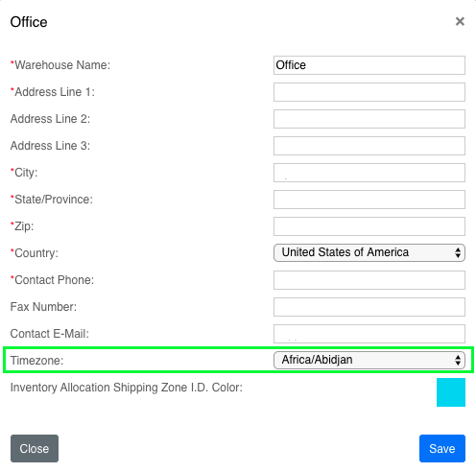Viewport: 476px width, 472px height.
Task: Click the Office dialog title
Action: tap(29, 22)
